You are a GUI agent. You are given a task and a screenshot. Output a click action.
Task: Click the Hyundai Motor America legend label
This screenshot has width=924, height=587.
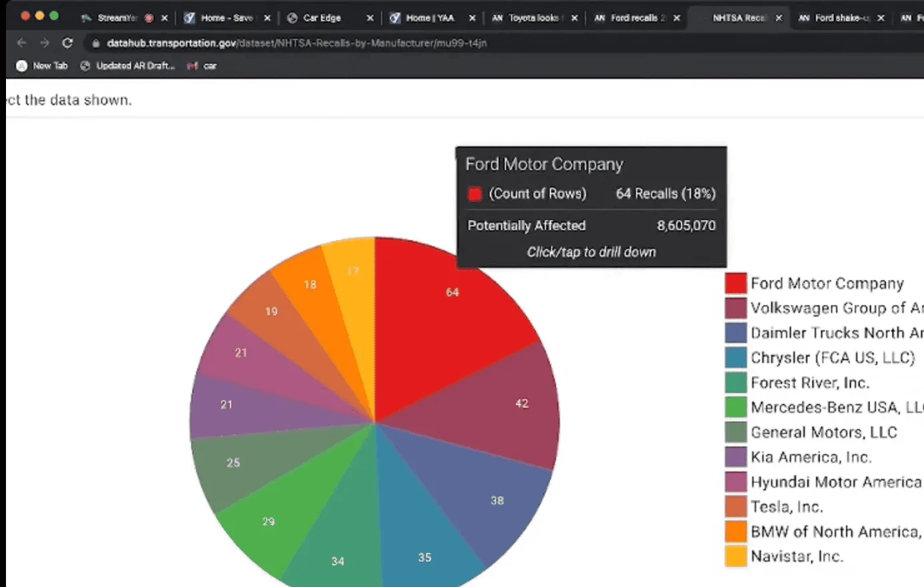click(x=836, y=482)
